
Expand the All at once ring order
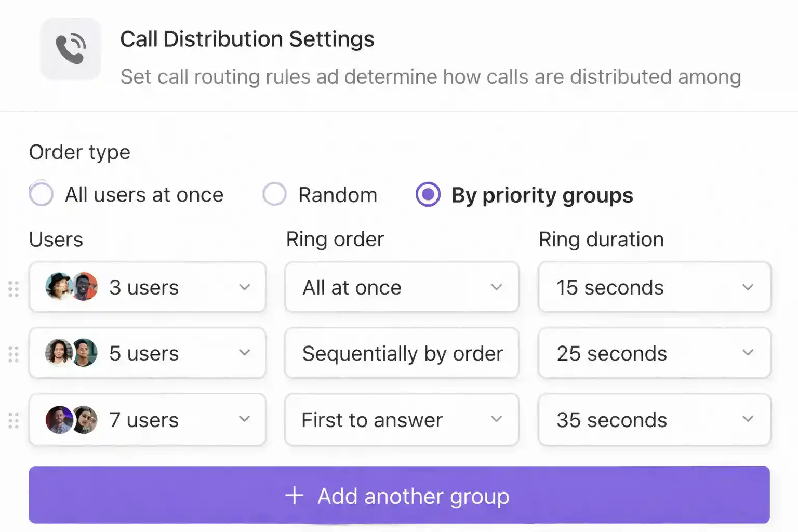coord(402,287)
